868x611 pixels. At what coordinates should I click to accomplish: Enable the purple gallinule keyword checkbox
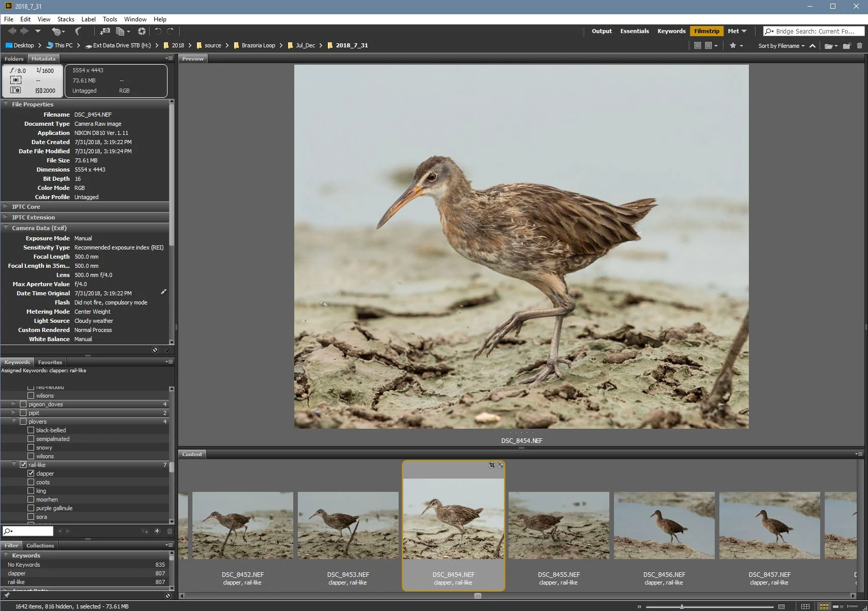(x=31, y=508)
